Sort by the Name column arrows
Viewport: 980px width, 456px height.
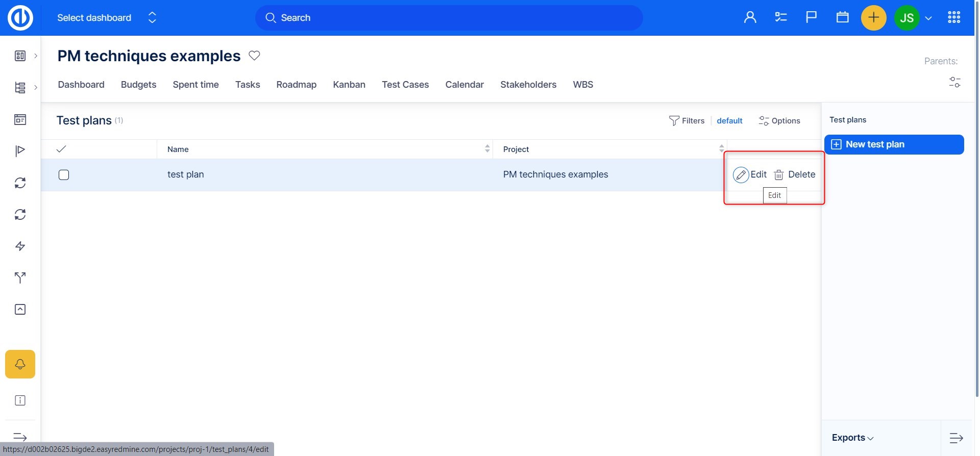click(487, 148)
